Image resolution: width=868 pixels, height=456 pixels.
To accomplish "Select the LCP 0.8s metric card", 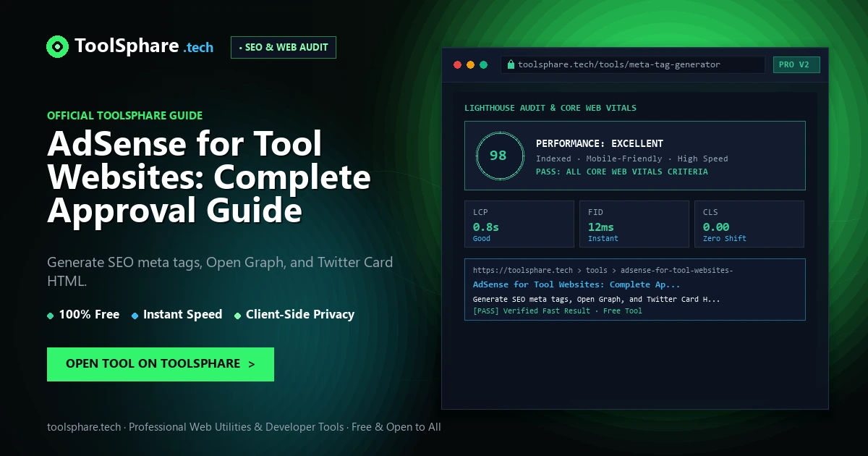I will coord(519,224).
